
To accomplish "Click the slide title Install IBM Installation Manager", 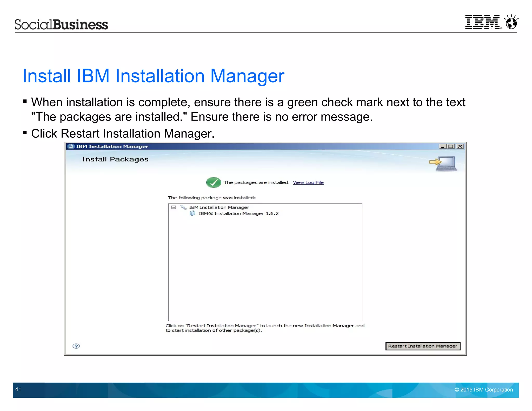I will (x=154, y=76).
